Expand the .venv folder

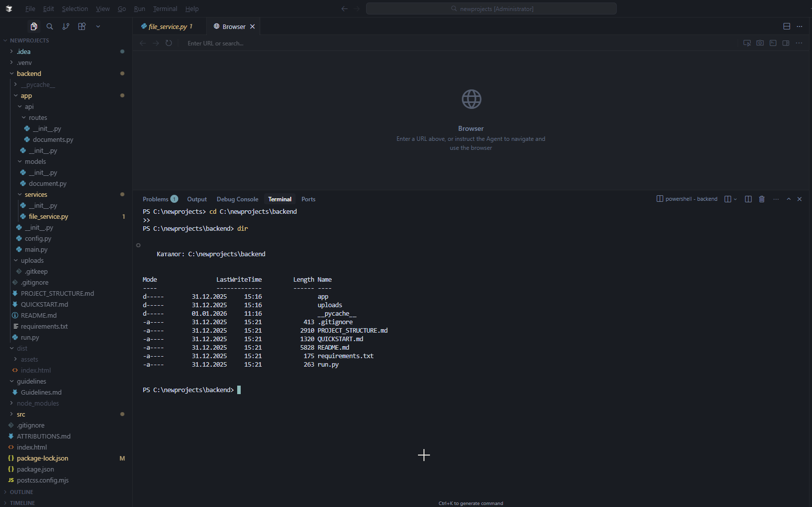coord(66,62)
